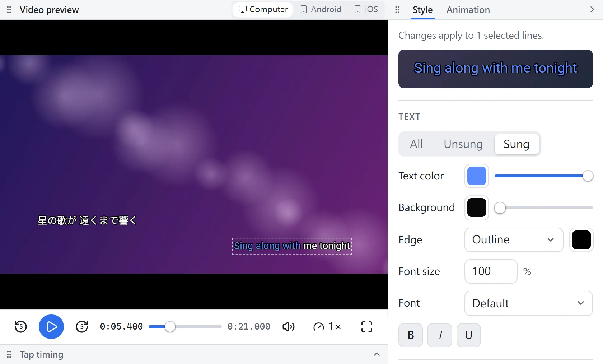Image resolution: width=603 pixels, height=364 pixels.
Task: Open the Edge color swatch
Action: click(x=581, y=240)
